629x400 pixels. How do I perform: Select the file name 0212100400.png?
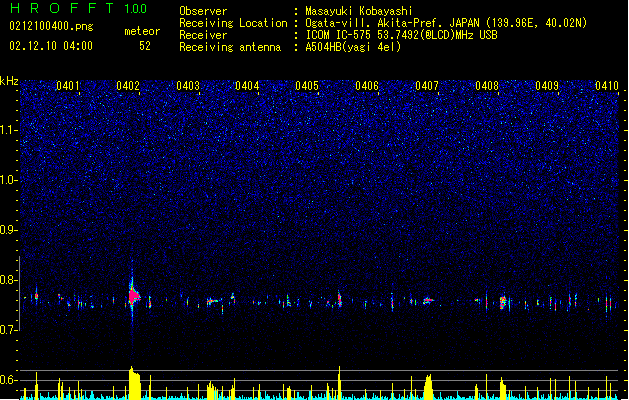tap(51, 26)
